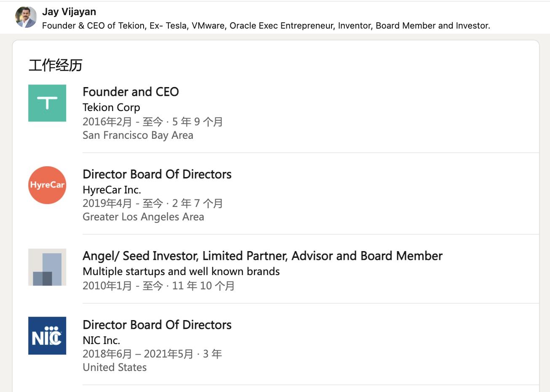This screenshot has width=550, height=392.
Task: Click the Tekion Corp teal logo
Action: [47, 103]
